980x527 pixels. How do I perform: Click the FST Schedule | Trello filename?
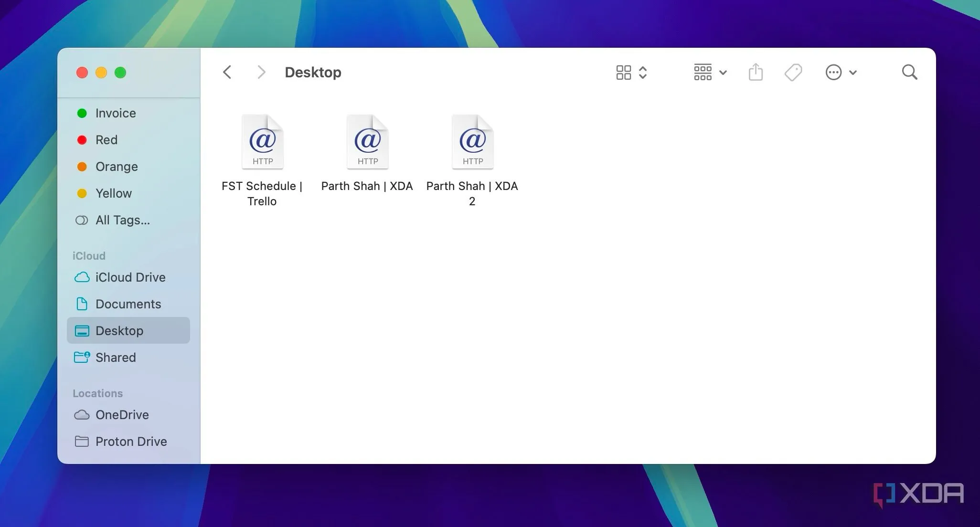pos(262,193)
